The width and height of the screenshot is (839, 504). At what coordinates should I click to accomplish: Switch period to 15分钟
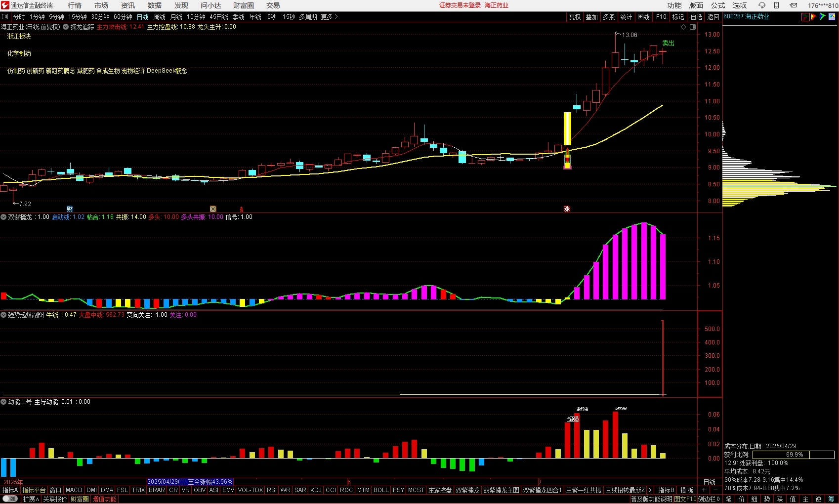[78, 17]
